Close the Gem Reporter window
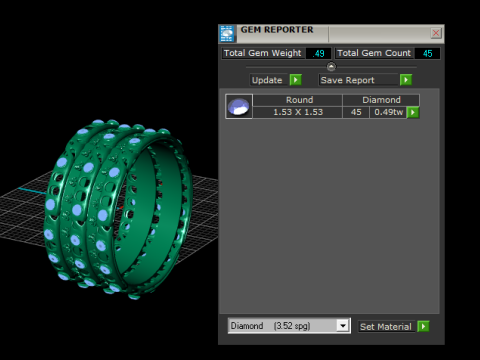Viewport: 480px width, 360px height. pyautogui.click(x=436, y=33)
